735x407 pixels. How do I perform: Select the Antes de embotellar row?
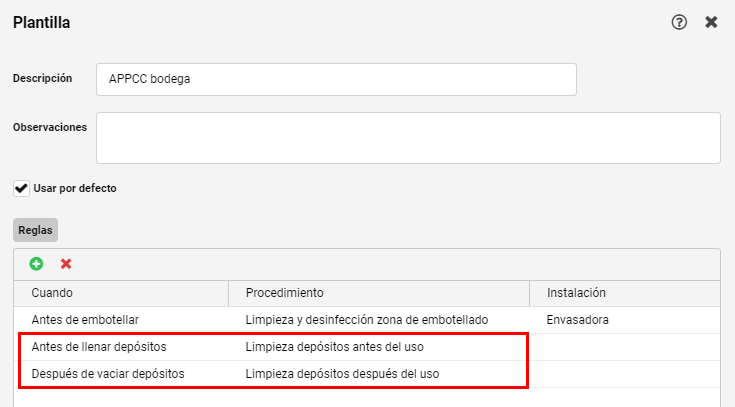click(x=367, y=320)
